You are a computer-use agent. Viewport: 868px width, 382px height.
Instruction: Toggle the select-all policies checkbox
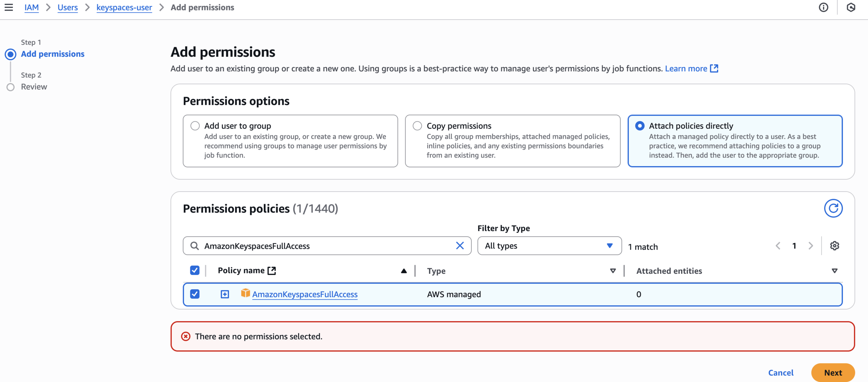[x=195, y=270]
